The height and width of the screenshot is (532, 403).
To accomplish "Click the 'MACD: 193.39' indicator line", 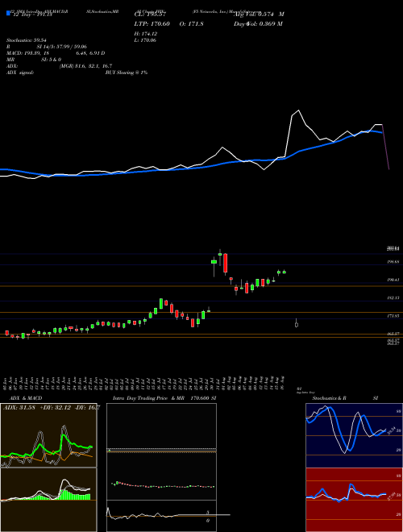I will (x=56, y=53).
